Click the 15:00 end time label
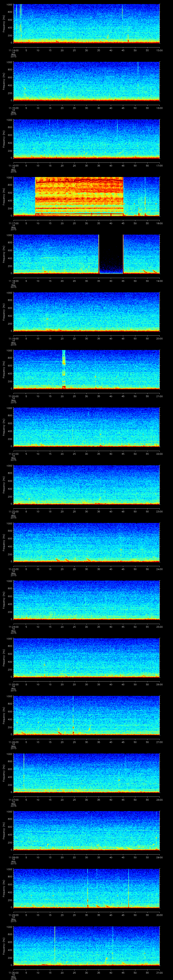 (160, 50)
